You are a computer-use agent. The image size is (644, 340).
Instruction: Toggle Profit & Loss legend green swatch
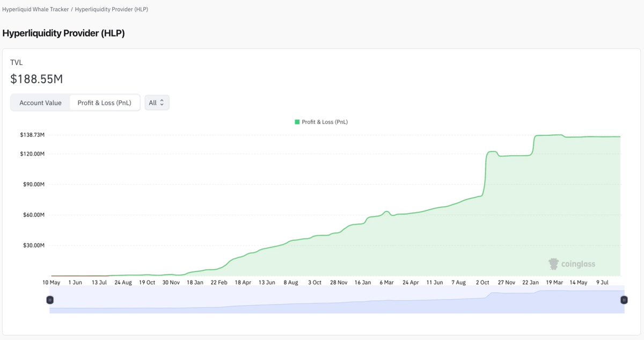point(297,122)
